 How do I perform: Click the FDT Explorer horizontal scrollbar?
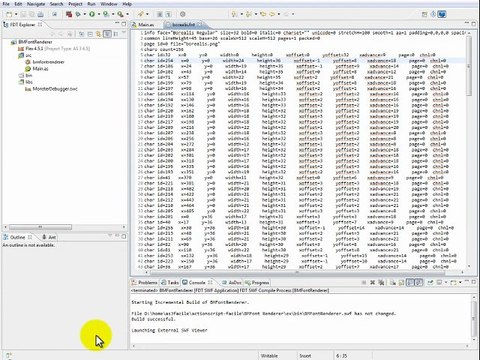click(40, 227)
